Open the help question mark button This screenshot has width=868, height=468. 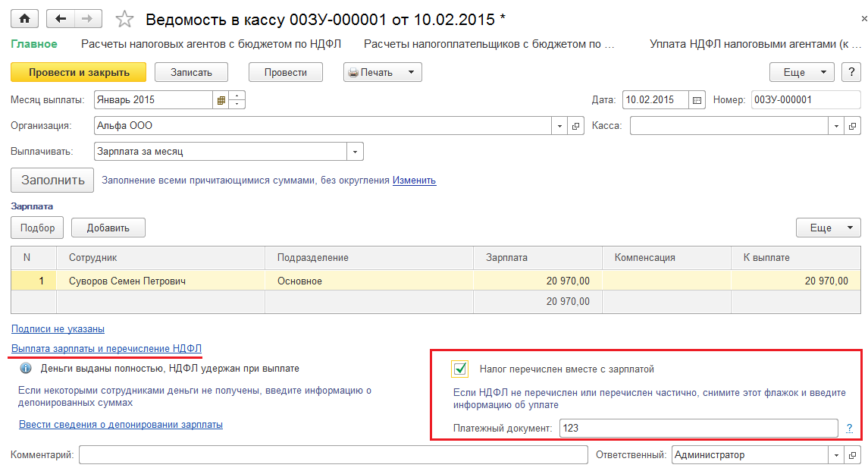tap(851, 72)
